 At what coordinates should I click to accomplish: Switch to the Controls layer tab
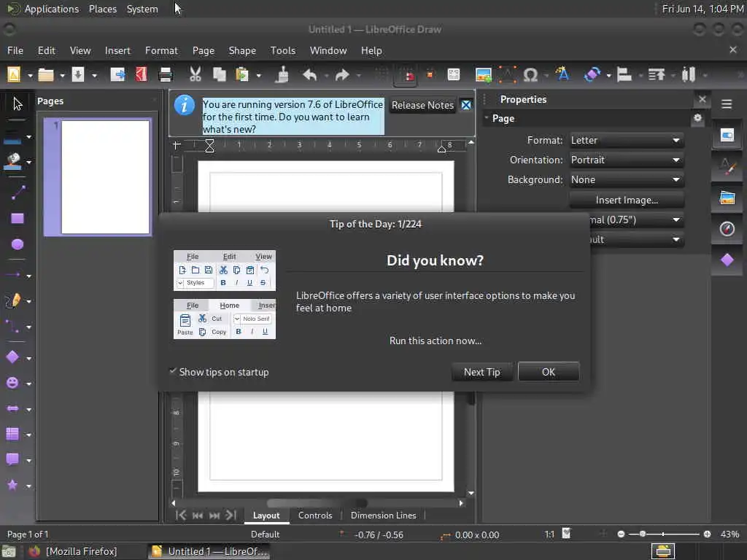tap(315, 516)
